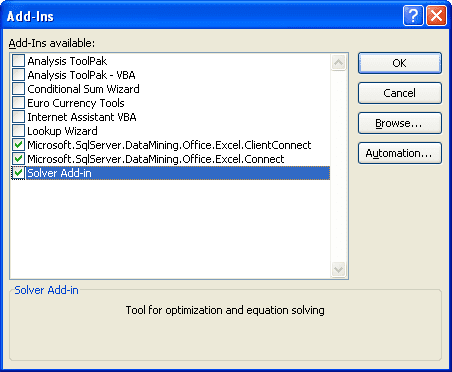Viewport: 452px width, 372px height.
Task: Click the Cancel button
Action: tap(400, 93)
